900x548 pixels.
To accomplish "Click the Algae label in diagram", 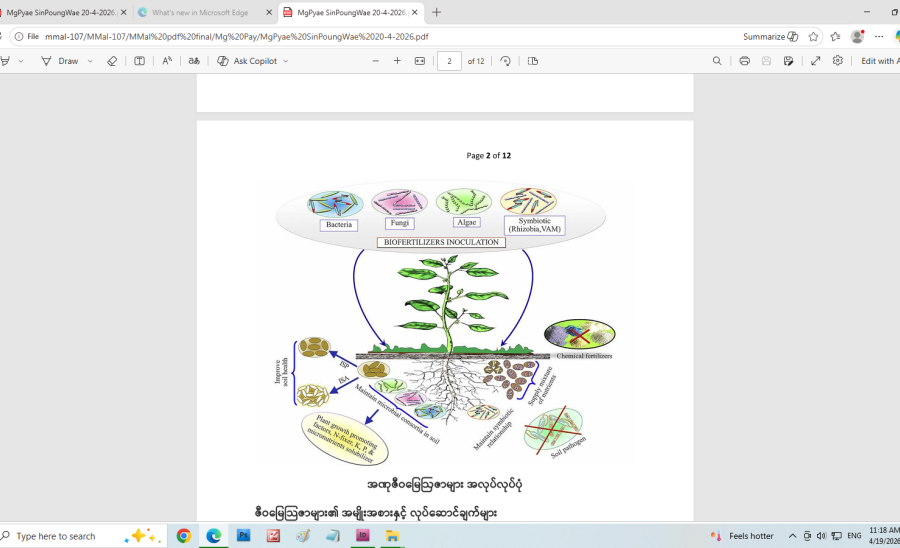I will (x=467, y=222).
